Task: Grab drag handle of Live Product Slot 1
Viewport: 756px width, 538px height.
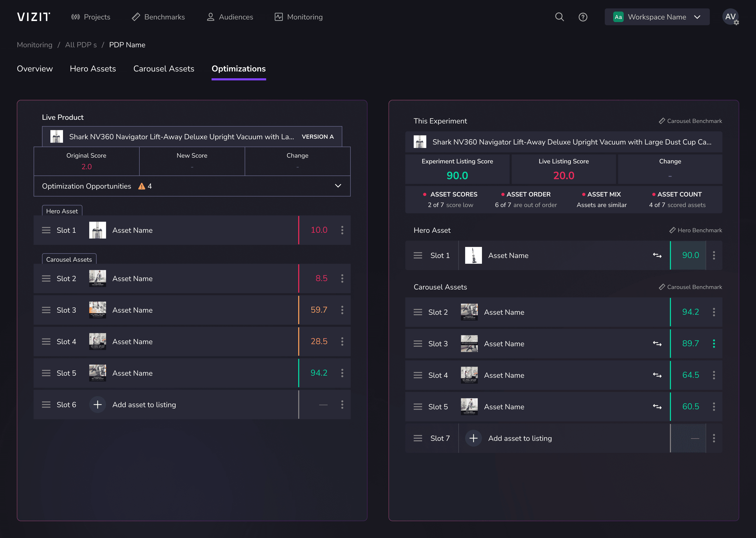Action: click(x=46, y=230)
